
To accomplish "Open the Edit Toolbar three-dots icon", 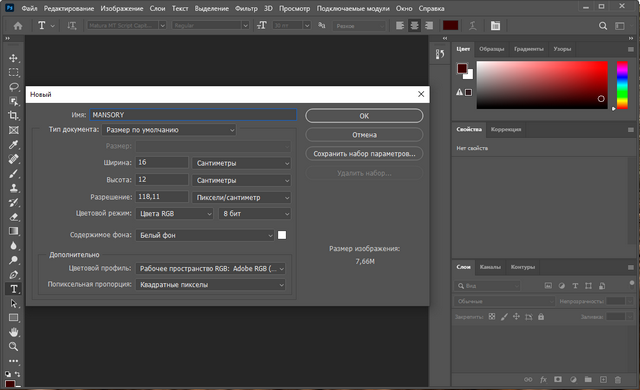I will [13, 361].
